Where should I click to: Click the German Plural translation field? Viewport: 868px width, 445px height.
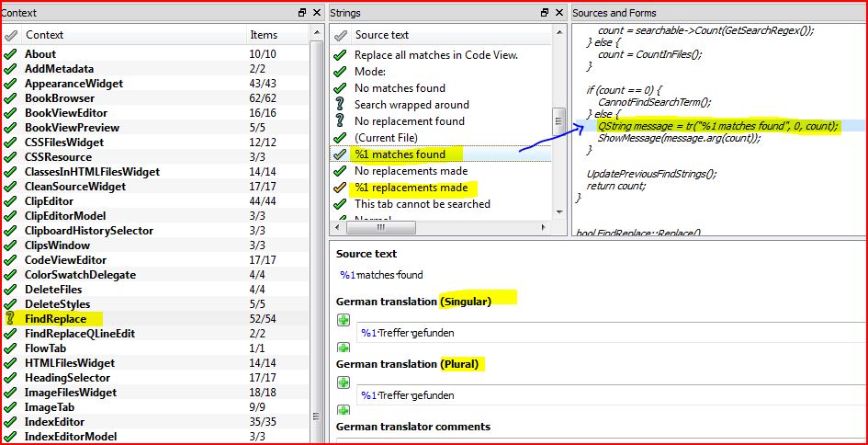[612, 395]
